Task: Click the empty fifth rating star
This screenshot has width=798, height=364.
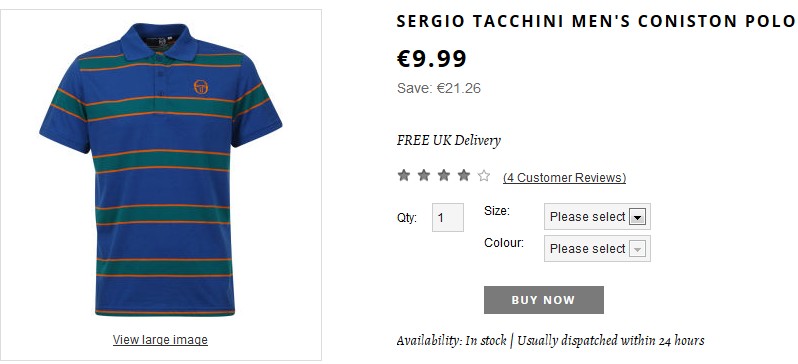Action: [484, 176]
